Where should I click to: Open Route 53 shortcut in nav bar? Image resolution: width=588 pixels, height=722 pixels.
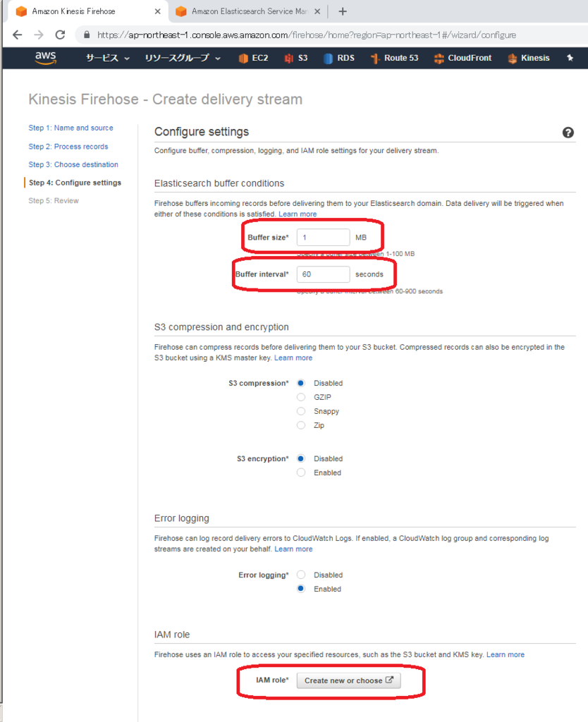click(395, 58)
